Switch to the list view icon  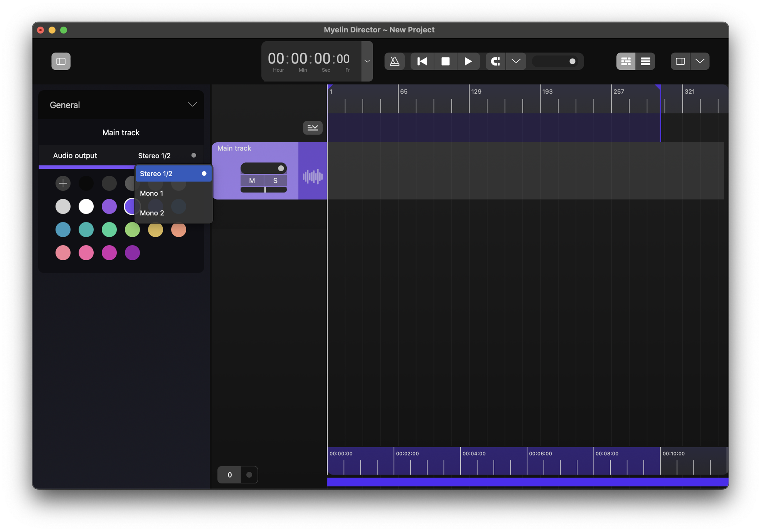(645, 61)
